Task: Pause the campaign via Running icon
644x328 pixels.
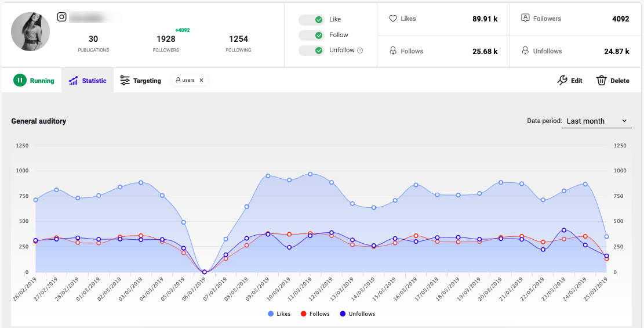Action: point(20,81)
